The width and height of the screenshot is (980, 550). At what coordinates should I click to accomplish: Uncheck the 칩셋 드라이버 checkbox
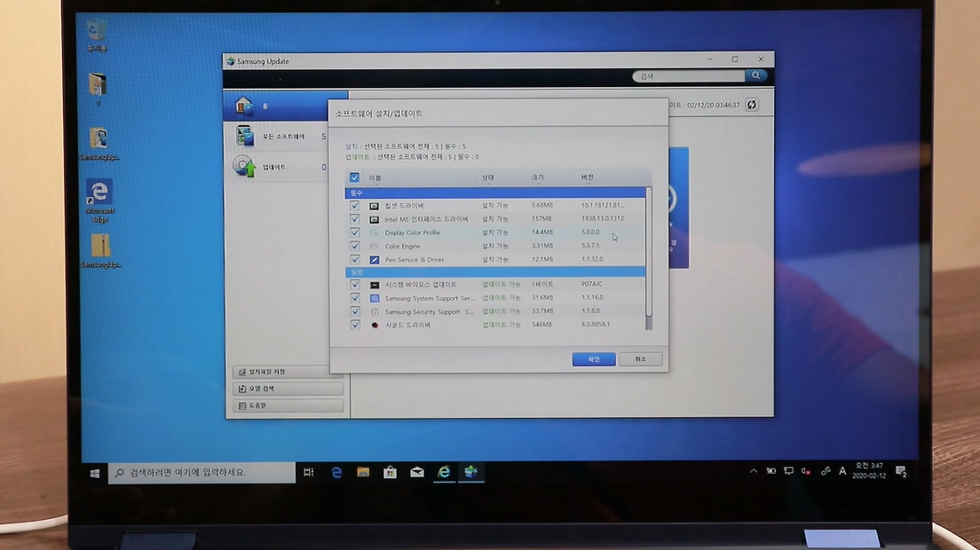(354, 206)
